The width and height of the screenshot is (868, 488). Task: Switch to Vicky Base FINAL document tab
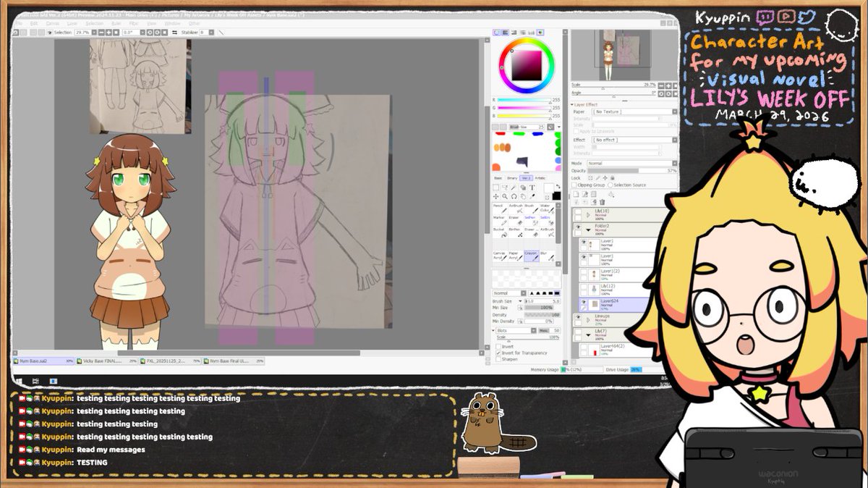[106, 361]
